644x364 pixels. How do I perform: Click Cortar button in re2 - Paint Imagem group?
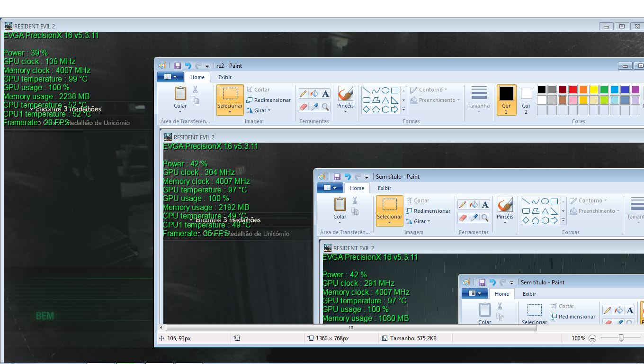(x=258, y=90)
